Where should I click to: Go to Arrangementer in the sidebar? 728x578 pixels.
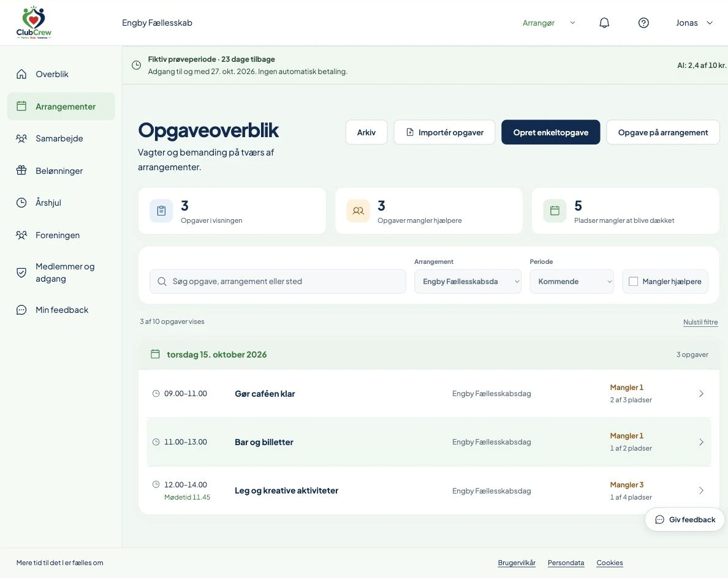61,106
